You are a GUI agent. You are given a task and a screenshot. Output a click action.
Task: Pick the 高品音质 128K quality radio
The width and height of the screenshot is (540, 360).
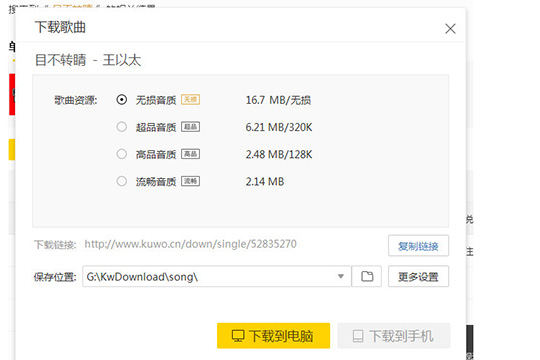coord(122,154)
